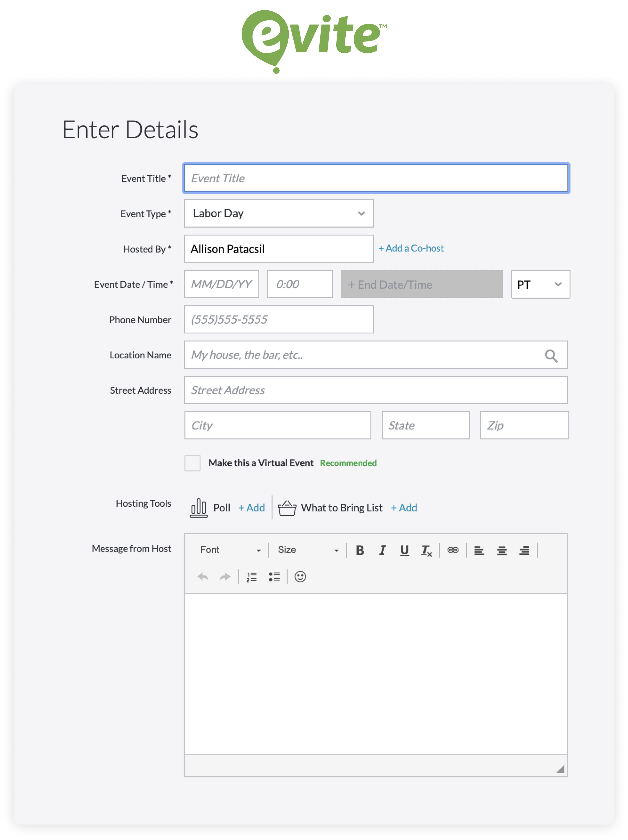This screenshot has width=628, height=840.
Task: Align message text right
Action: coord(524,550)
